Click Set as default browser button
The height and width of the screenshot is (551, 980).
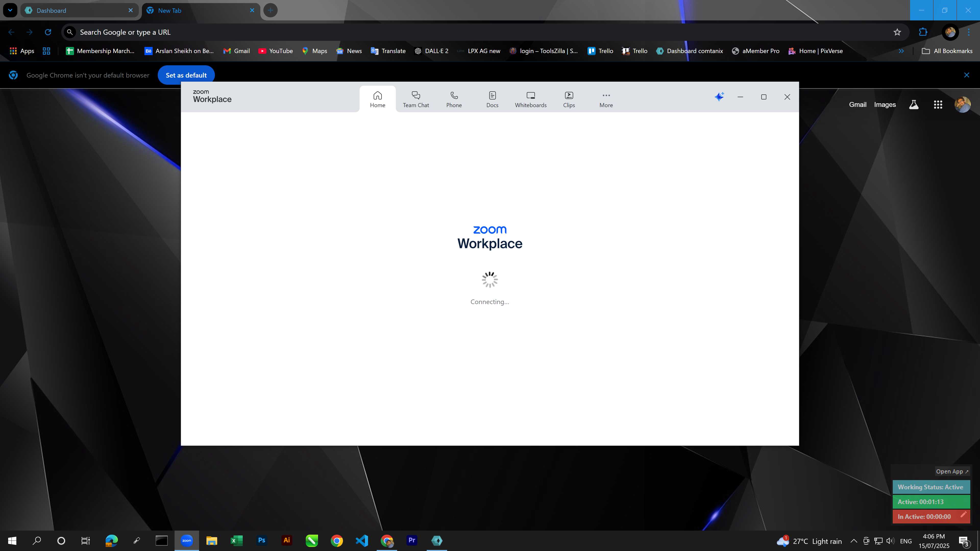[186, 75]
